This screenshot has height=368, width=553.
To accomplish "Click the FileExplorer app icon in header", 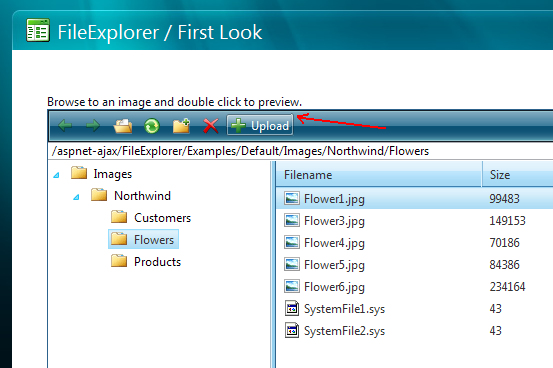I will 38,30.
